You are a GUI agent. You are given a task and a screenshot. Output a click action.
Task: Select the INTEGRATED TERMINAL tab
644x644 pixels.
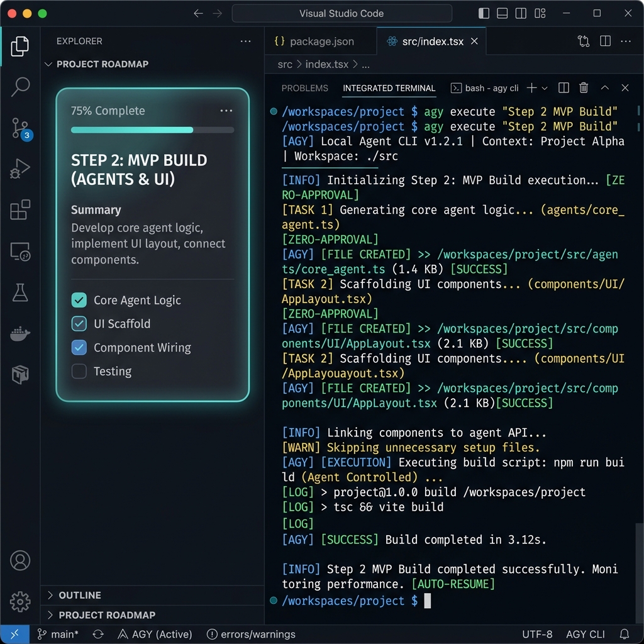[389, 88]
